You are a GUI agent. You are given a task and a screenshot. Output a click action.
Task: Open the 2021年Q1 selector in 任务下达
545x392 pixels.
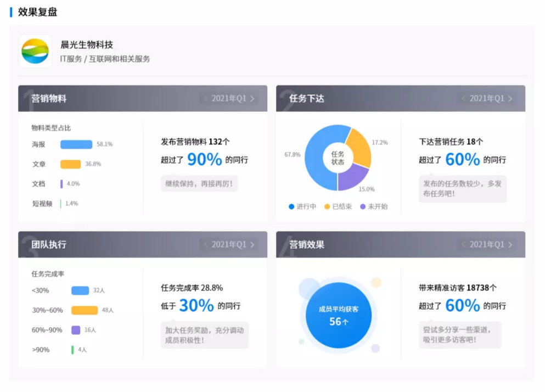click(x=487, y=99)
